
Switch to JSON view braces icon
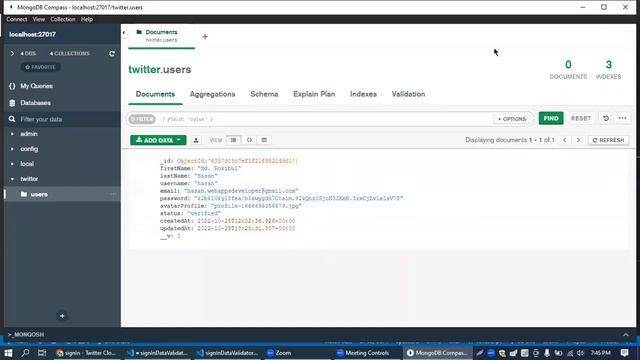[249, 140]
